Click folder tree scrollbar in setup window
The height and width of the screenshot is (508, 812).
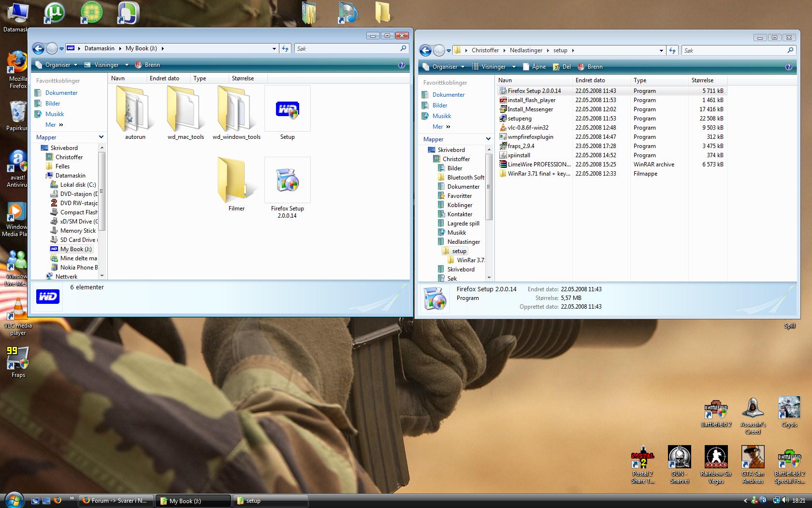(x=489, y=186)
